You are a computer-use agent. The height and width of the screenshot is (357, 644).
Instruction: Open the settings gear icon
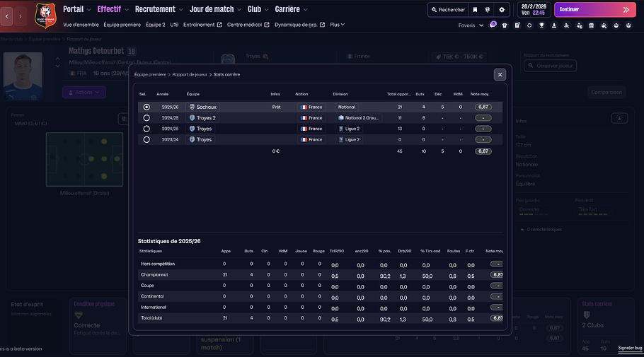502,10
